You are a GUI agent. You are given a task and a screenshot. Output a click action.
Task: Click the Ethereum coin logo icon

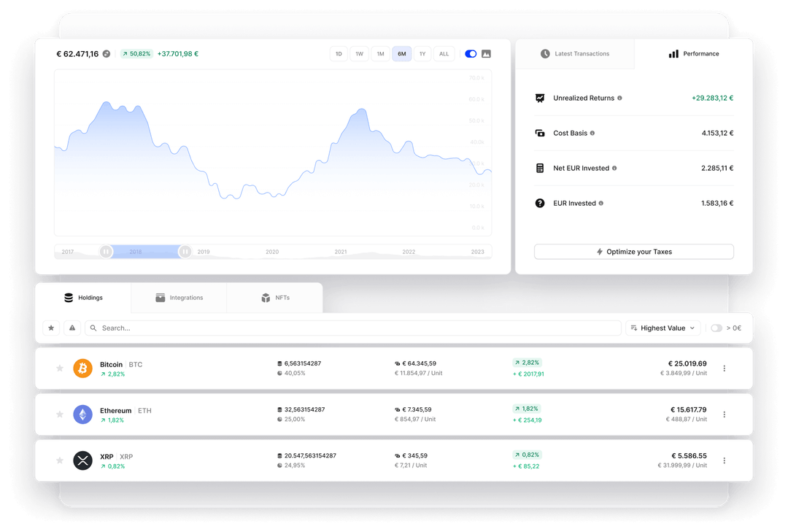pos(83,415)
